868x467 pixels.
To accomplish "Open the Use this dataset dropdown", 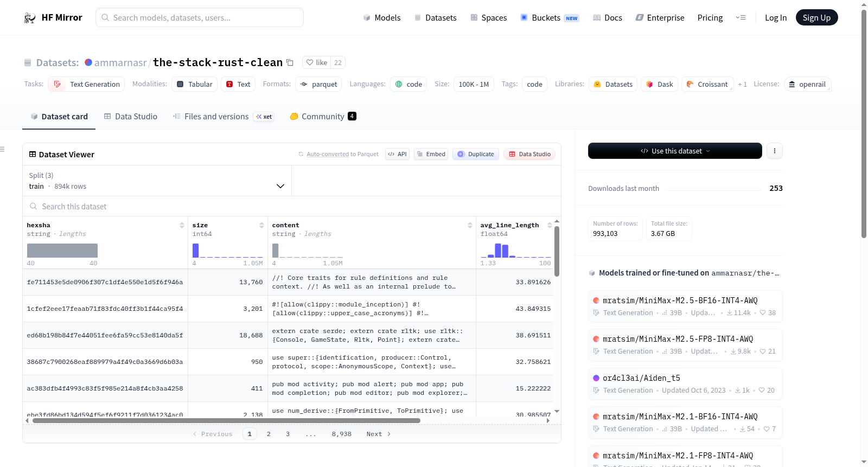I will [x=675, y=151].
